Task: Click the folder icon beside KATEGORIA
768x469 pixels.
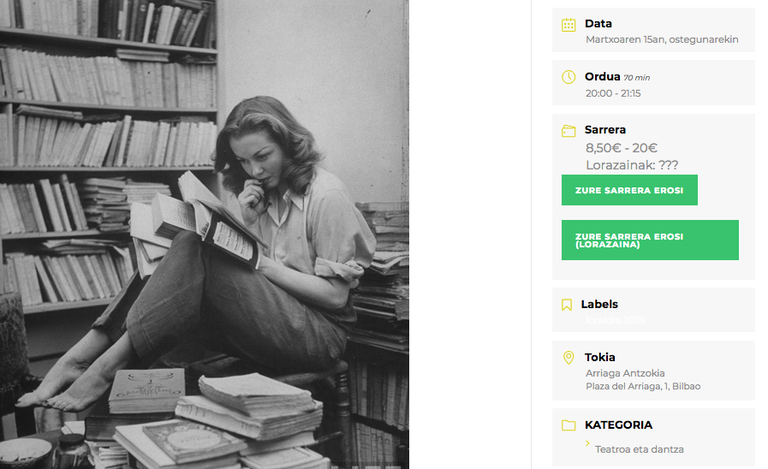Action: pos(568,425)
